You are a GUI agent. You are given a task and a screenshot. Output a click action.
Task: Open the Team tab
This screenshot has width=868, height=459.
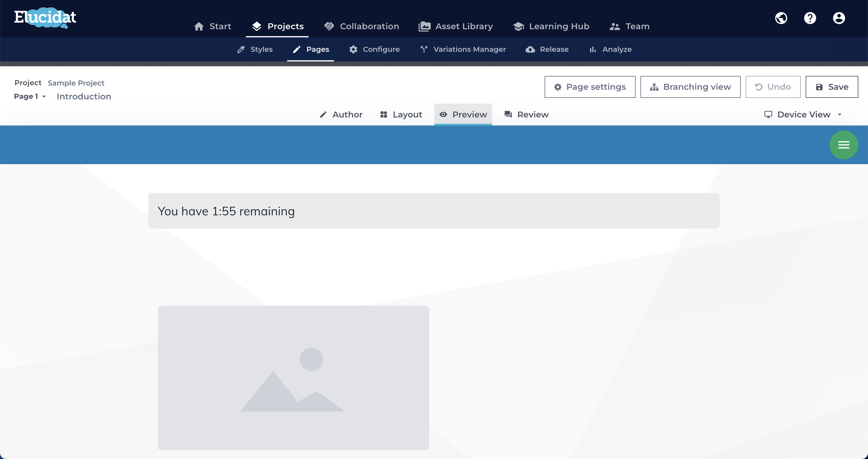[x=629, y=26]
